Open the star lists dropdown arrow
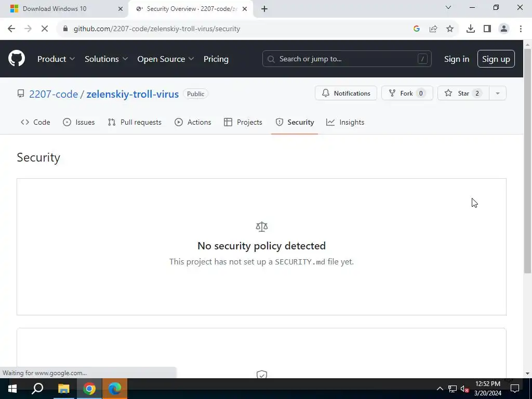The width and height of the screenshot is (532, 399). click(x=498, y=94)
